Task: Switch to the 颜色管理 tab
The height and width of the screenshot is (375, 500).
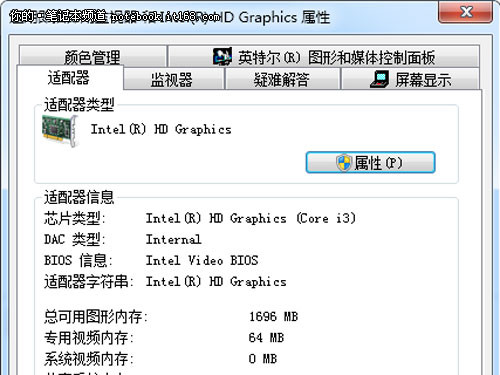Action: tap(93, 57)
